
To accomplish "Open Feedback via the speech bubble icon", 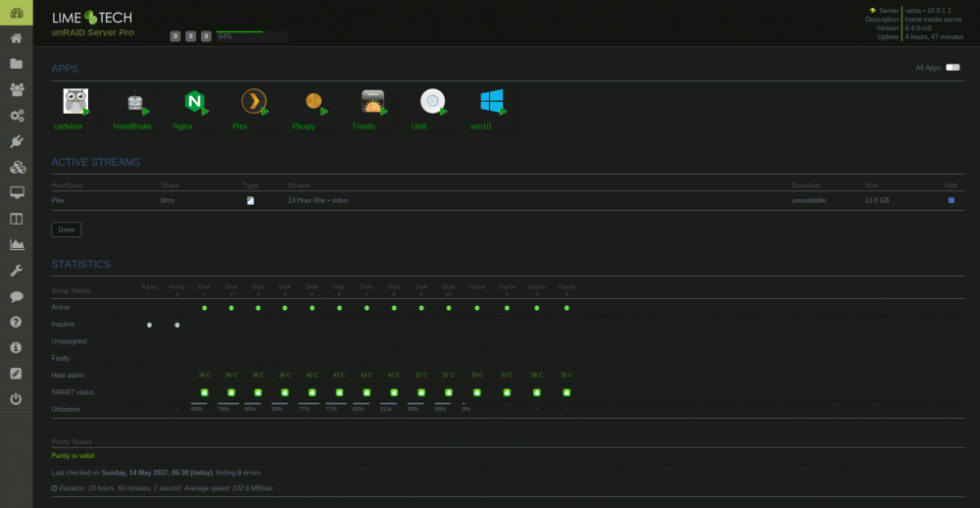I will [17, 296].
